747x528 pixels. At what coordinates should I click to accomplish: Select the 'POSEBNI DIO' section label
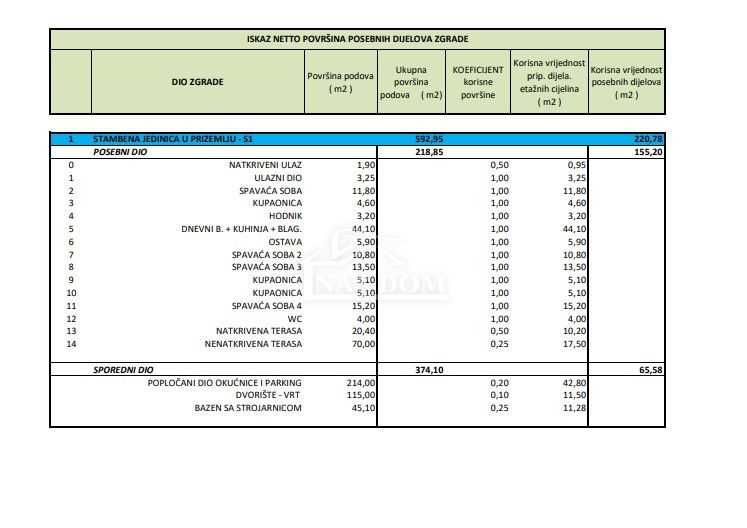(120, 152)
